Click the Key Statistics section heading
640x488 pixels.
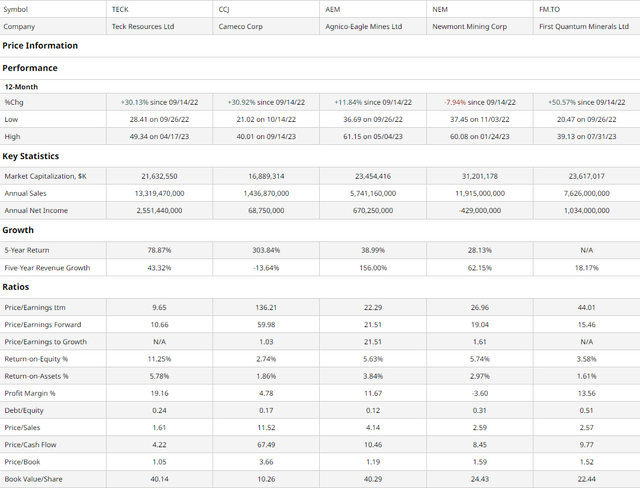pos(31,156)
